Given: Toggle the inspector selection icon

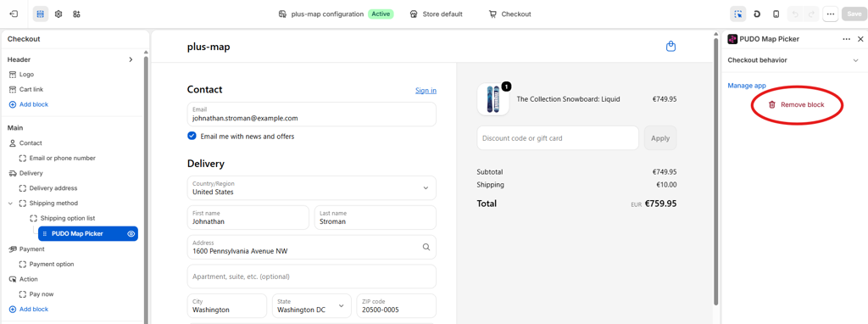Looking at the screenshot, I should click(x=738, y=14).
